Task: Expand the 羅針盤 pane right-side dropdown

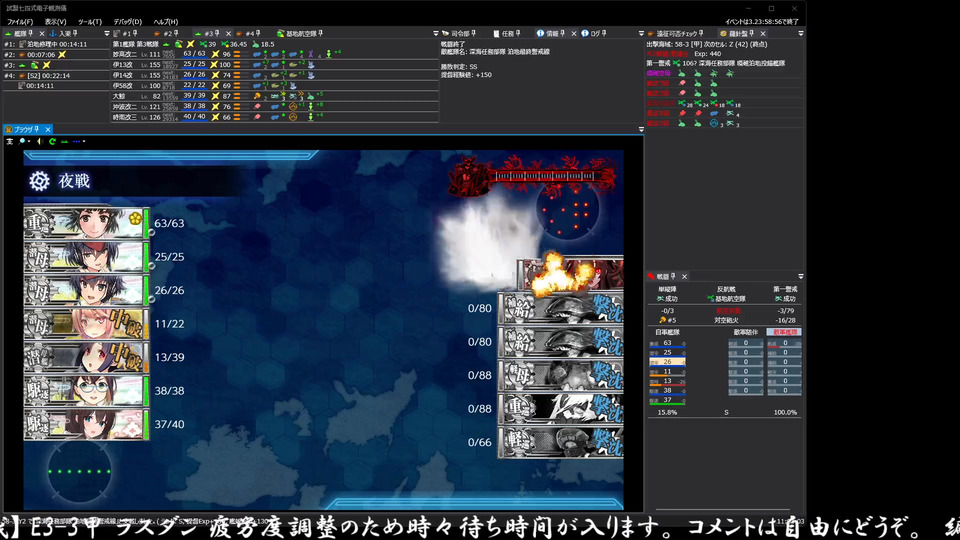Action: [x=801, y=34]
